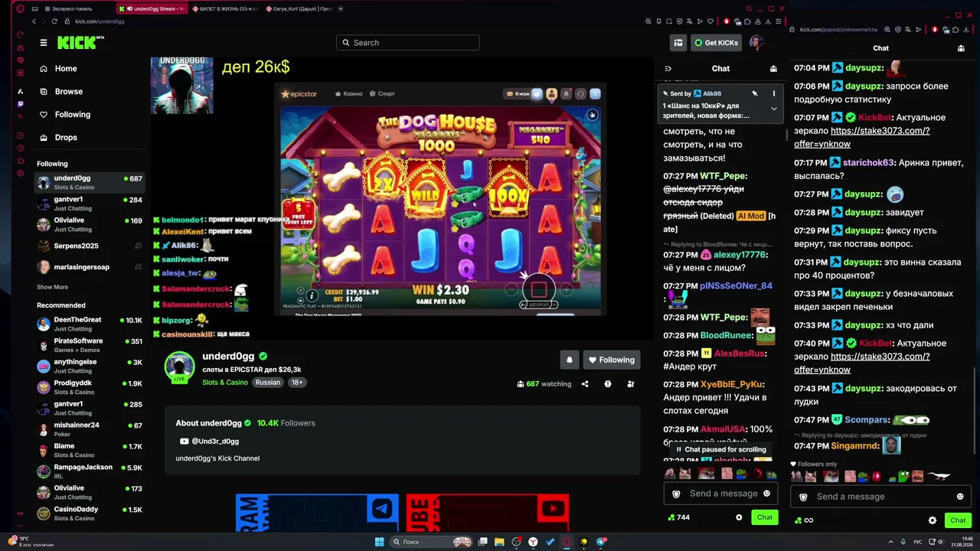
Task: Open the taskbar clock showing 19:48
Action: point(962,541)
